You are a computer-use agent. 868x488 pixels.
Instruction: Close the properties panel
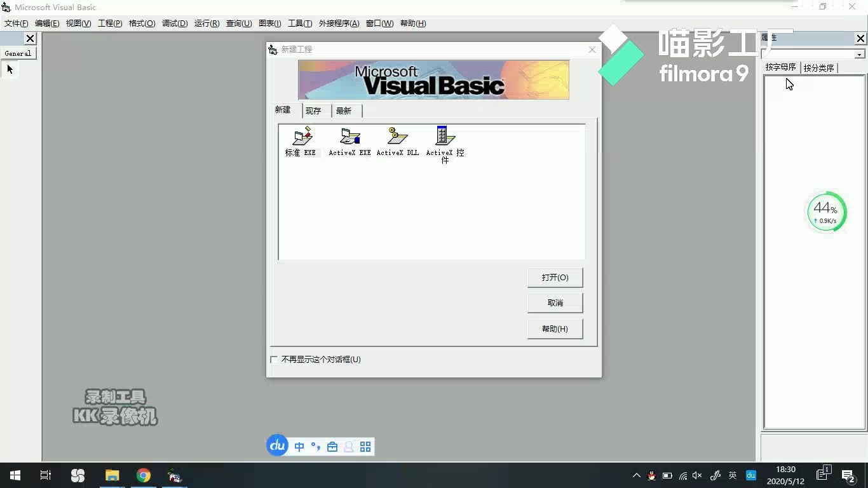click(860, 39)
